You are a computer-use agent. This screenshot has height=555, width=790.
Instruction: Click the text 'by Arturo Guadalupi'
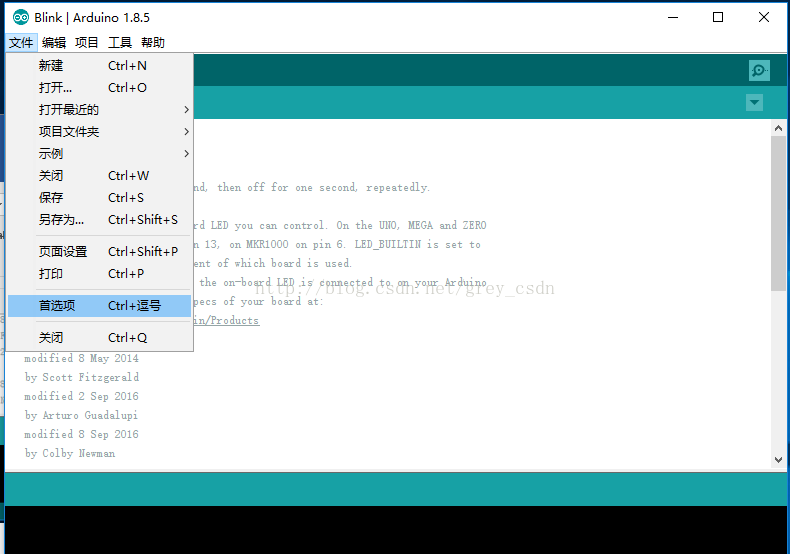[81, 415]
